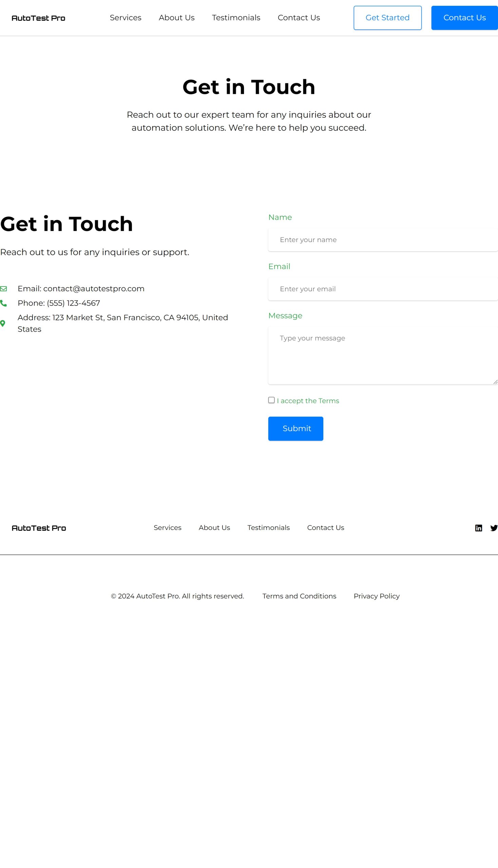Follow the footer Testimonials link
Screen dimensions: 498x868
(x=268, y=528)
